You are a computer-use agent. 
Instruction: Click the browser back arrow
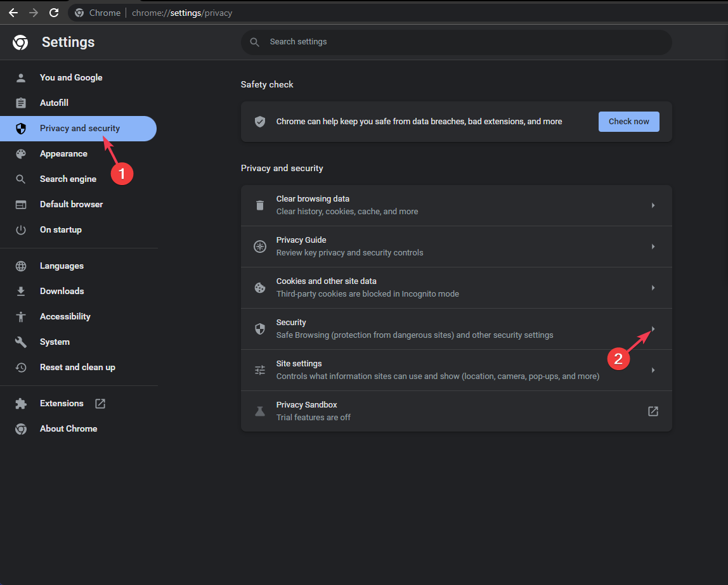click(x=13, y=13)
